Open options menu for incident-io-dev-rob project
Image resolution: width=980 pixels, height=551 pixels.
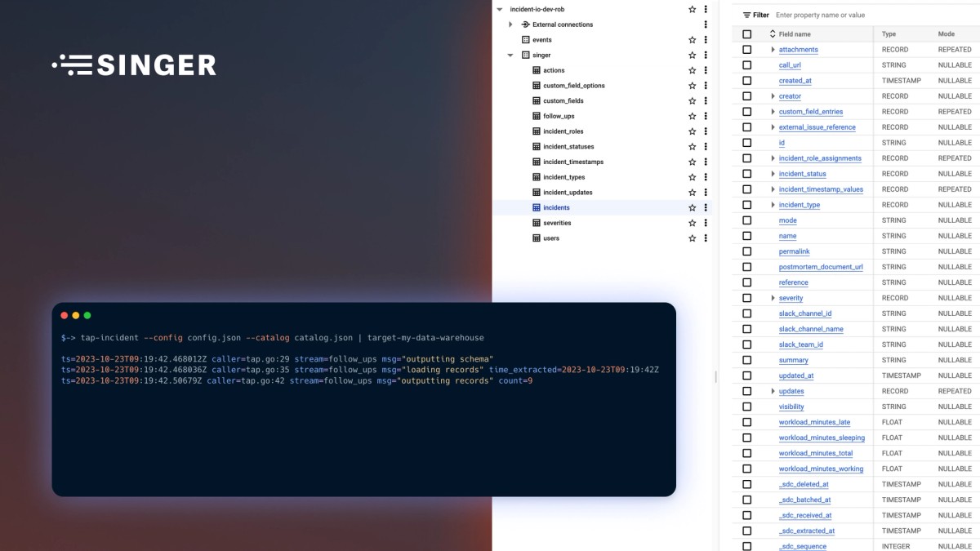(705, 9)
